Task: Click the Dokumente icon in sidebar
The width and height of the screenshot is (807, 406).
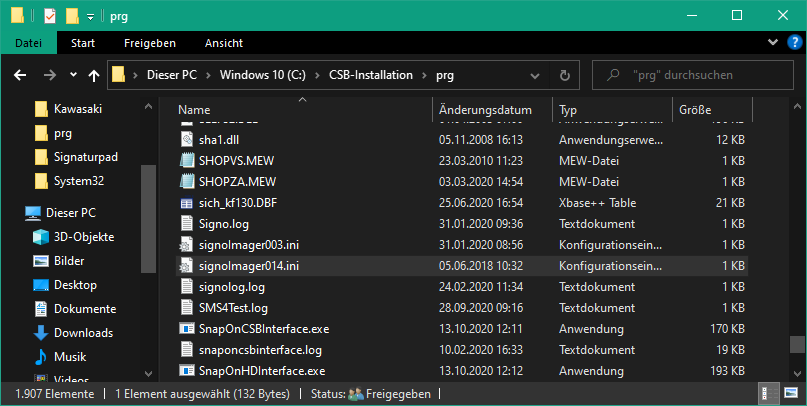Action: click(41, 309)
